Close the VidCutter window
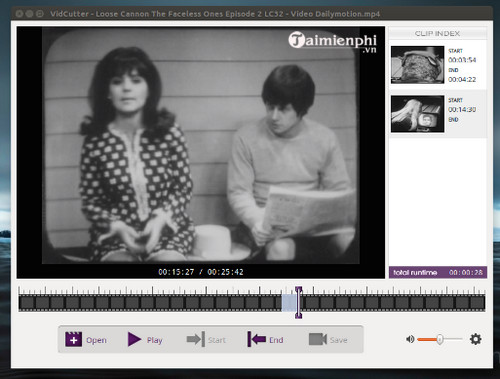500x379 pixels. tap(19, 14)
